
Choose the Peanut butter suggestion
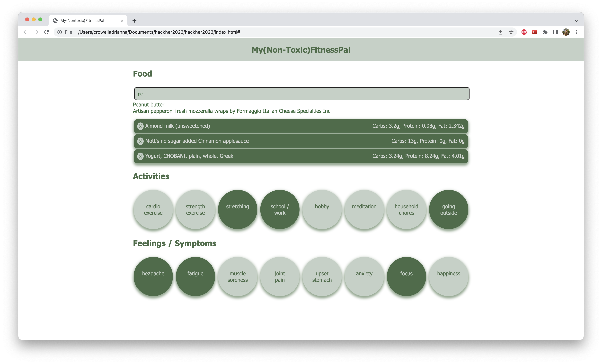[x=149, y=104]
